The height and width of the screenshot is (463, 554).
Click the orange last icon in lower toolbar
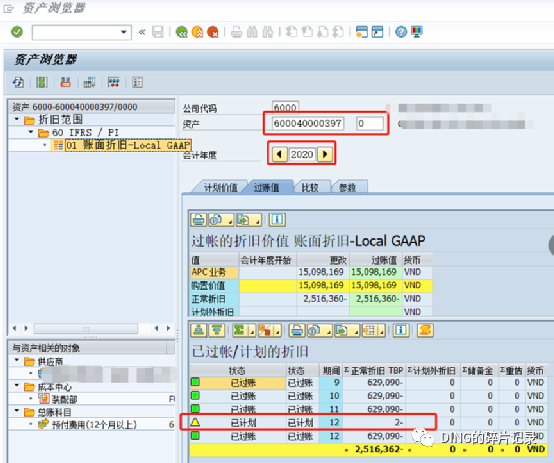(425, 330)
